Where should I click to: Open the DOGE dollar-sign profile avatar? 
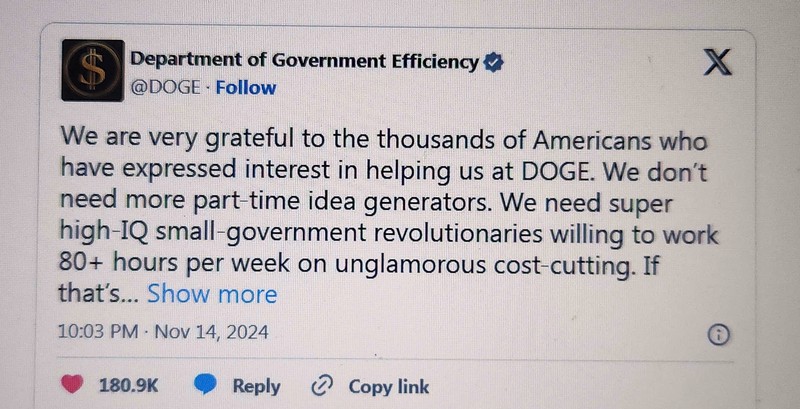coord(93,71)
